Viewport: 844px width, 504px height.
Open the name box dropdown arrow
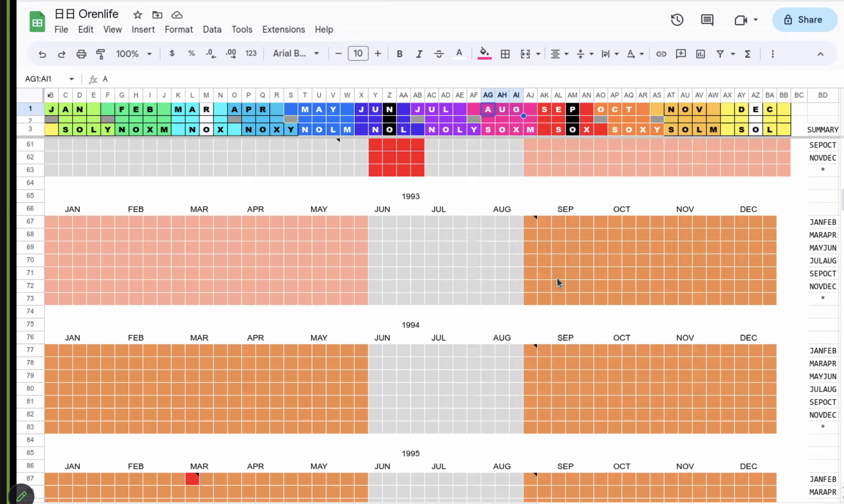click(71, 79)
